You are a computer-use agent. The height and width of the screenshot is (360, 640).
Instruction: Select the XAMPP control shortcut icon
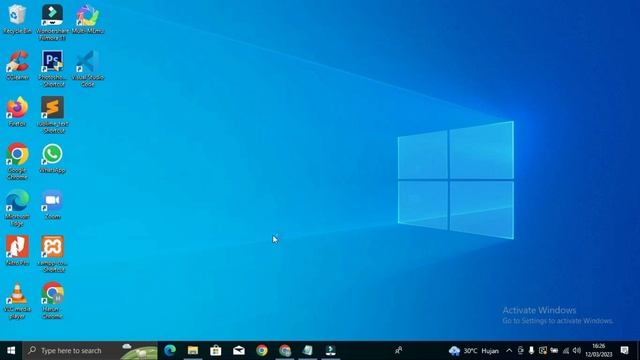pyautogui.click(x=52, y=254)
